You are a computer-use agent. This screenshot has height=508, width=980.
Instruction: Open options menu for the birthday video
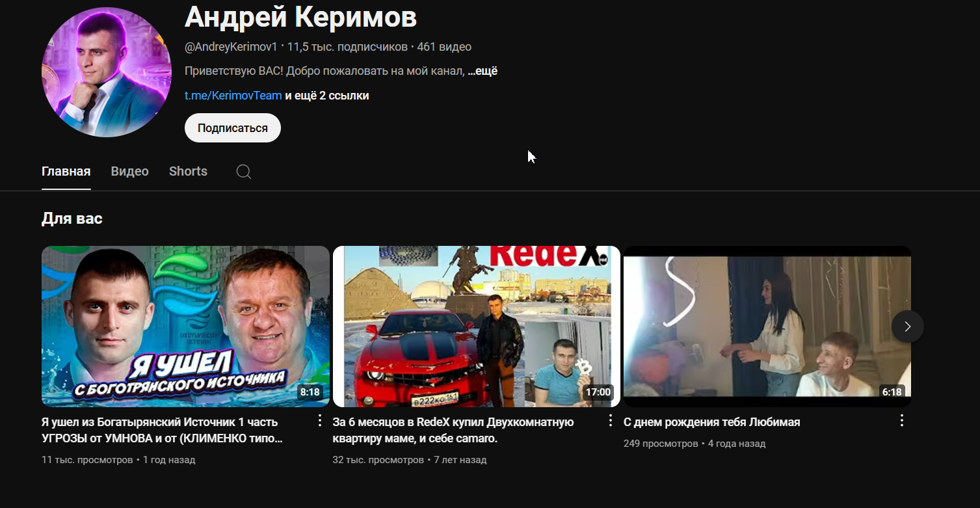(x=901, y=421)
